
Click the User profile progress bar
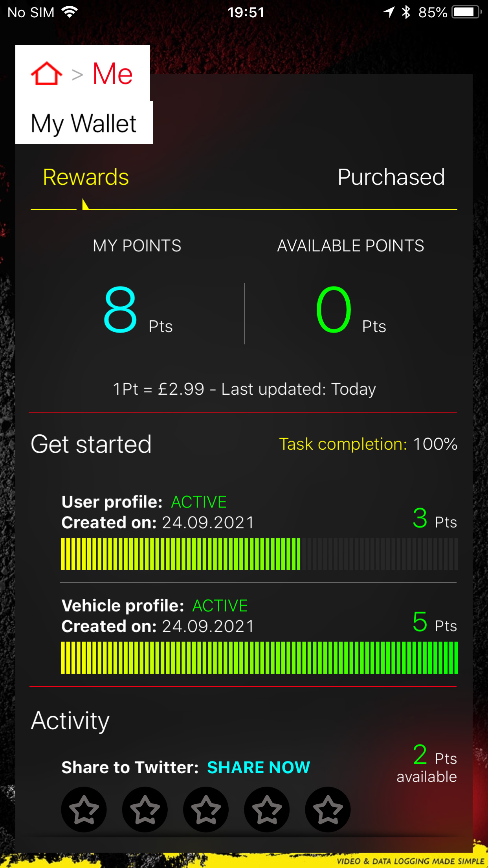point(259,554)
